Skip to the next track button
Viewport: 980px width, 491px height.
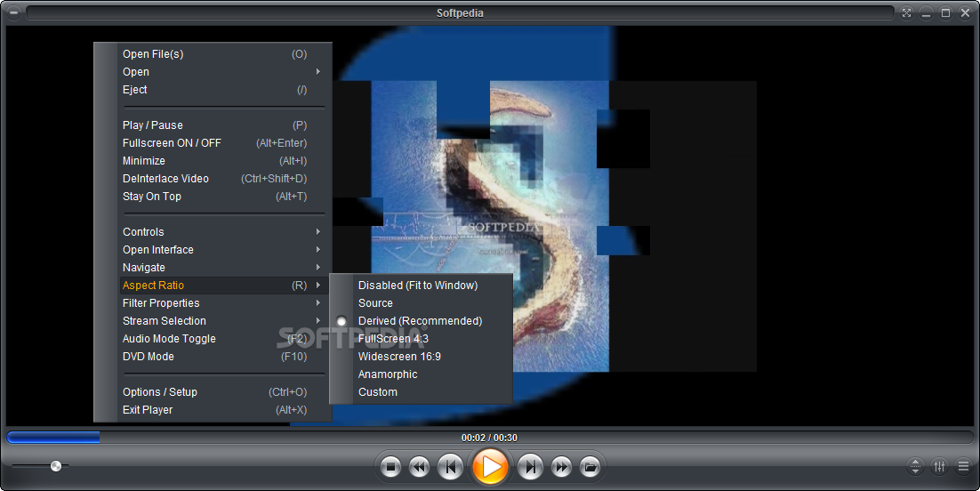point(530,467)
